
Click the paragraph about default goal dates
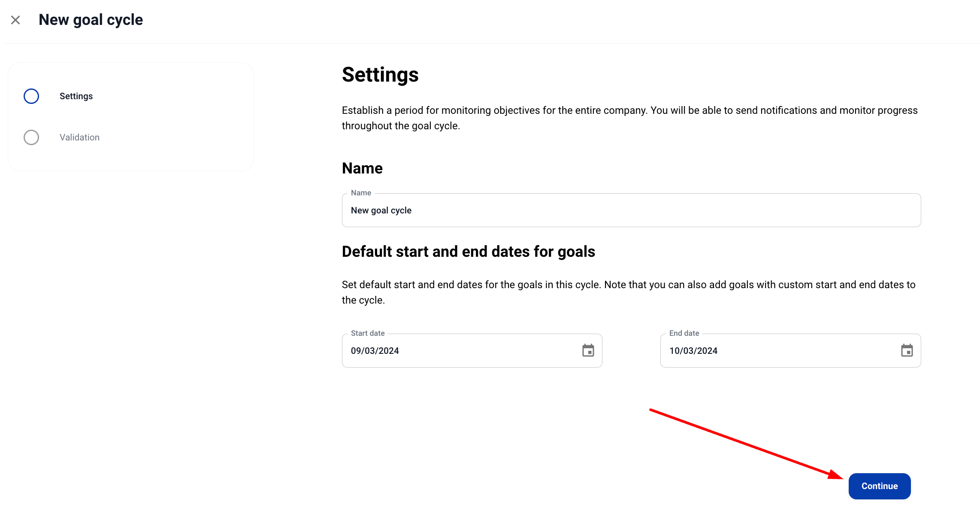629,292
